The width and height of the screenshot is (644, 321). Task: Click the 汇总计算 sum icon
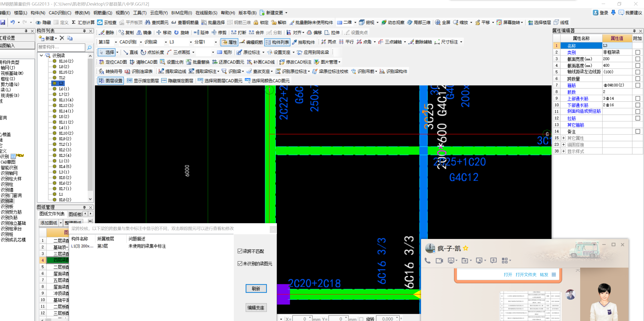coord(74,22)
